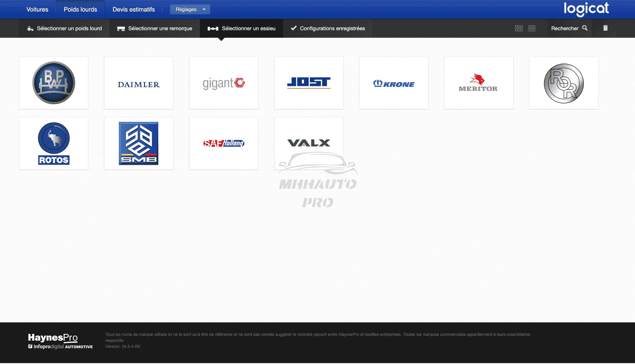Image resolution: width=635 pixels, height=364 pixels.
Task: Open the SAF Holland brand tile
Action: click(223, 143)
